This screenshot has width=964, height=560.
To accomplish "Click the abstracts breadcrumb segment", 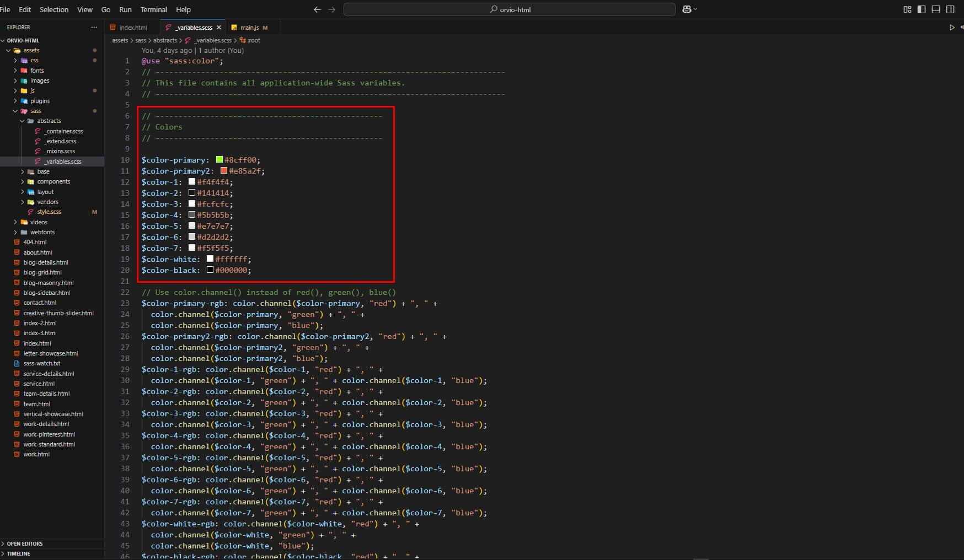I will pos(165,40).
